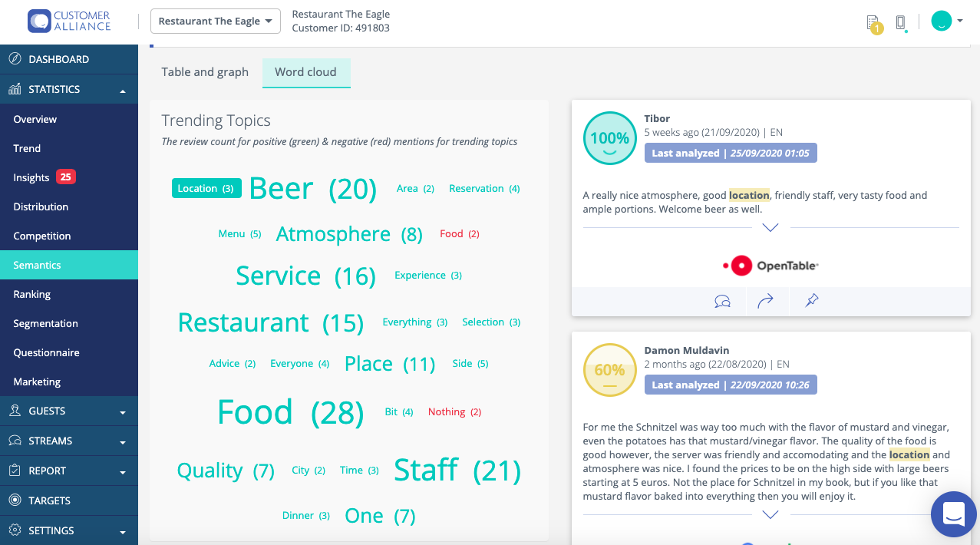Screen dimensions: 980x545
Task: Click the Statistics bar-chart icon
Action: coord(15,89)
